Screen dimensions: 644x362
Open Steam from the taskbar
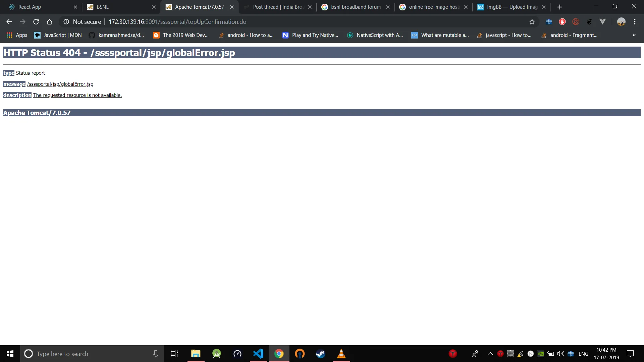coord(320,354)
